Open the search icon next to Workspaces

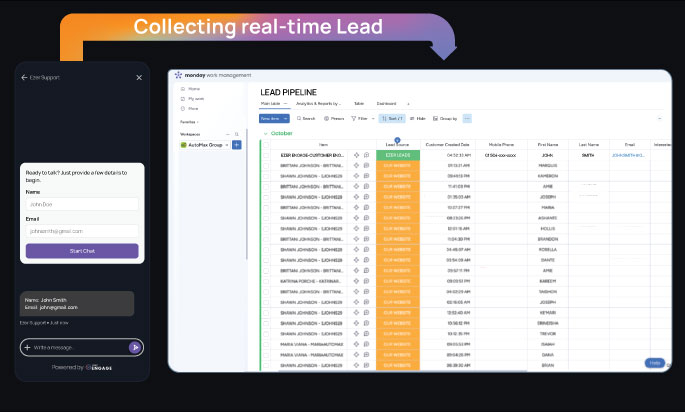237,134
